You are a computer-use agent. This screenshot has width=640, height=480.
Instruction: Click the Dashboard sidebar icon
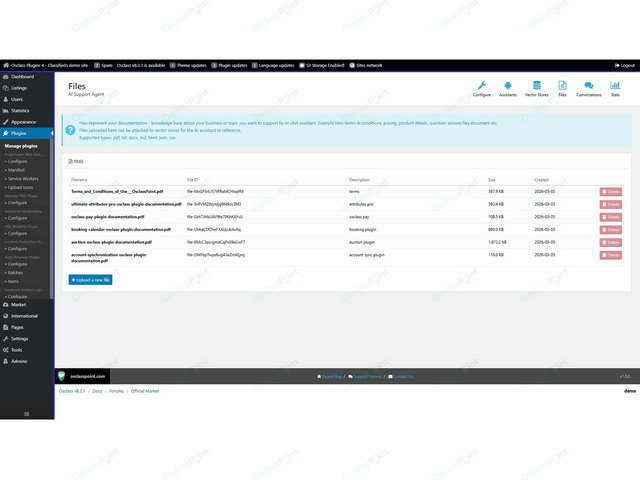pos(6,77)
